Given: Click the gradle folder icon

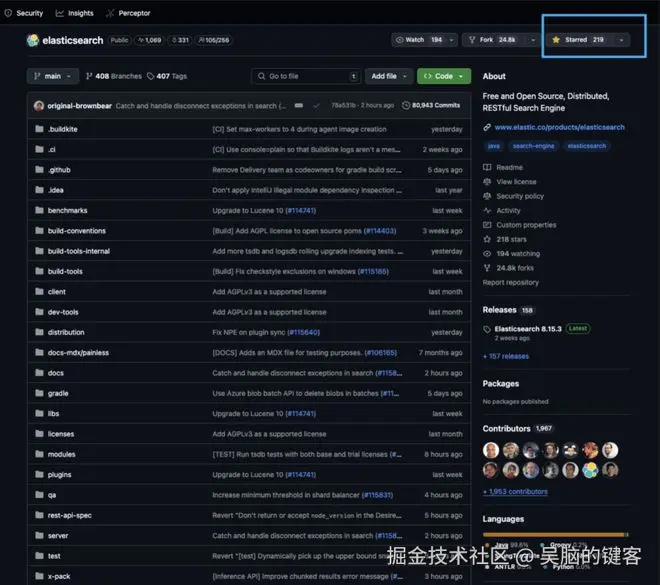Looking at the screenshot, I should coord(39,393).
